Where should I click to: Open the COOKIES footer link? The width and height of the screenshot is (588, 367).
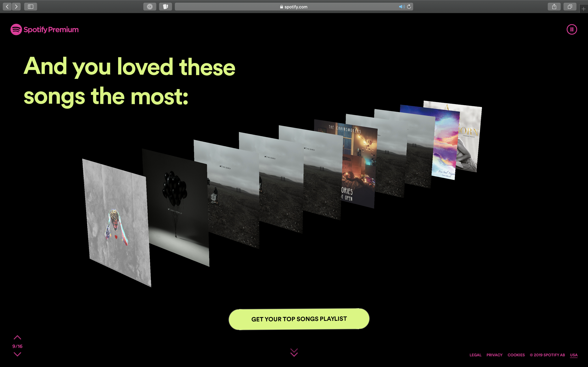click(516, 355)
